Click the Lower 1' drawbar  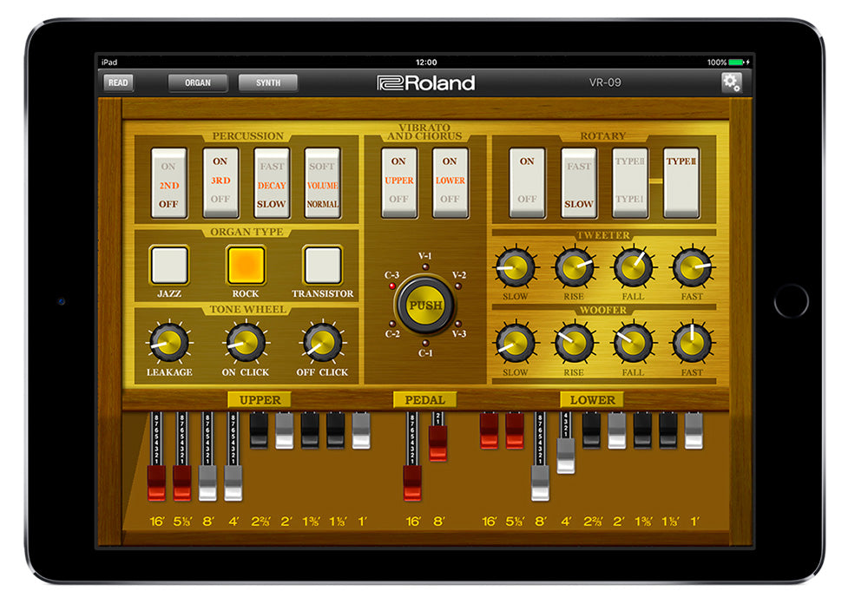pyautogui.click(x=694, y=430)
